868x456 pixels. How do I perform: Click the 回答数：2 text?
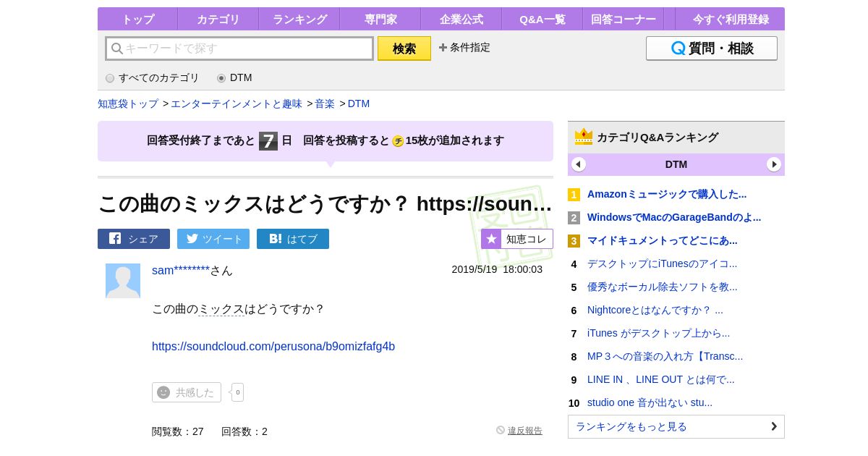pyautogui.click(x=244, y=431)
